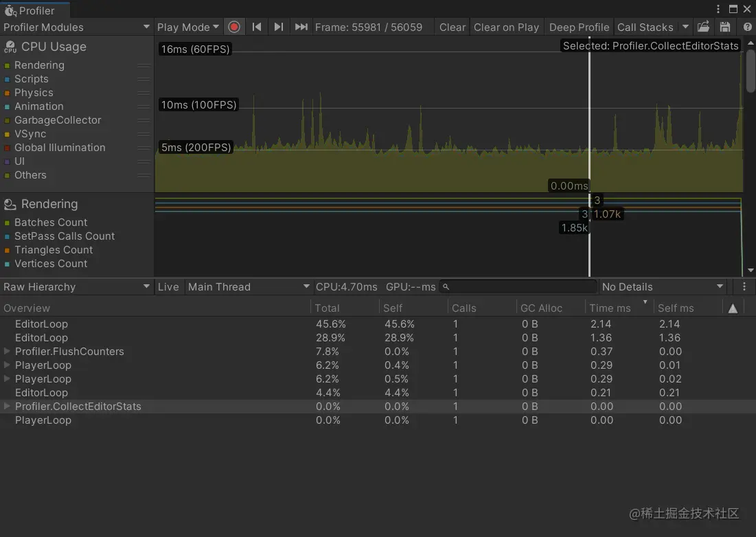Toggle VSync category in CPU chart

pos(8,134)
